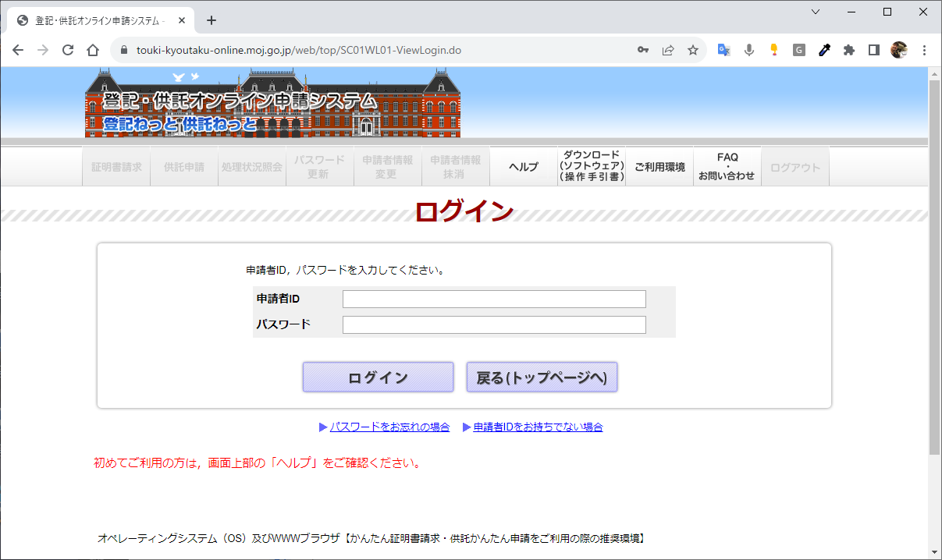Toggle the browser side panel icon
Image resolution: width=942 pixels, height=560 pixels.
874,50
